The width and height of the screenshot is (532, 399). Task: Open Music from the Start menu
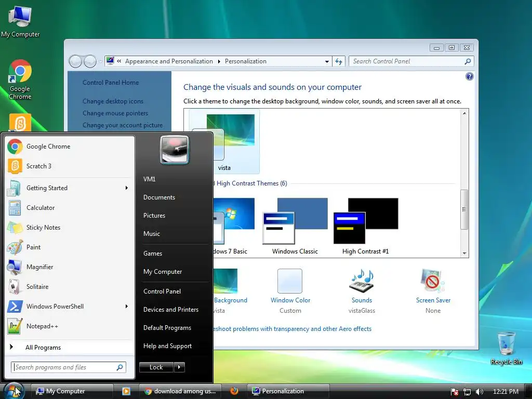pyautogui.click(x=151, y=234)
